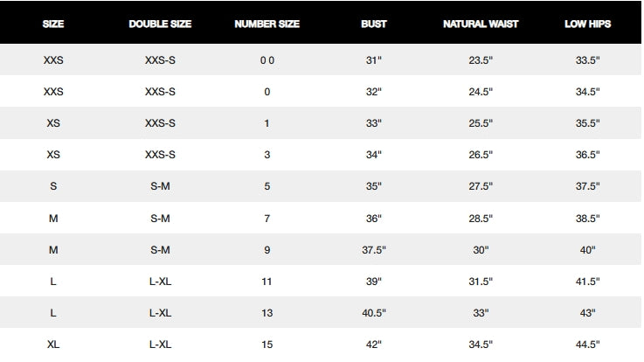
Task: Click the DOUBLE SIZE column header
Action: coord(161,24)
